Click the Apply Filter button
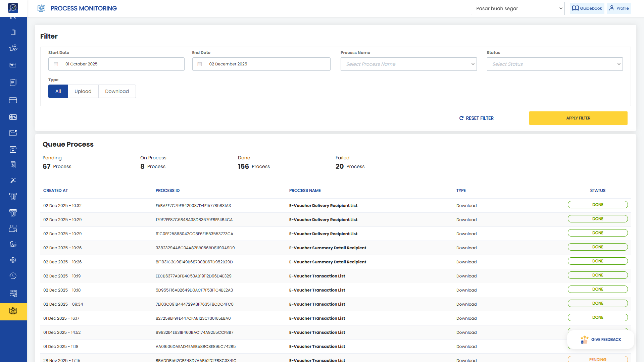The height and width of the screenshot is (362, 644). point(578,118)
